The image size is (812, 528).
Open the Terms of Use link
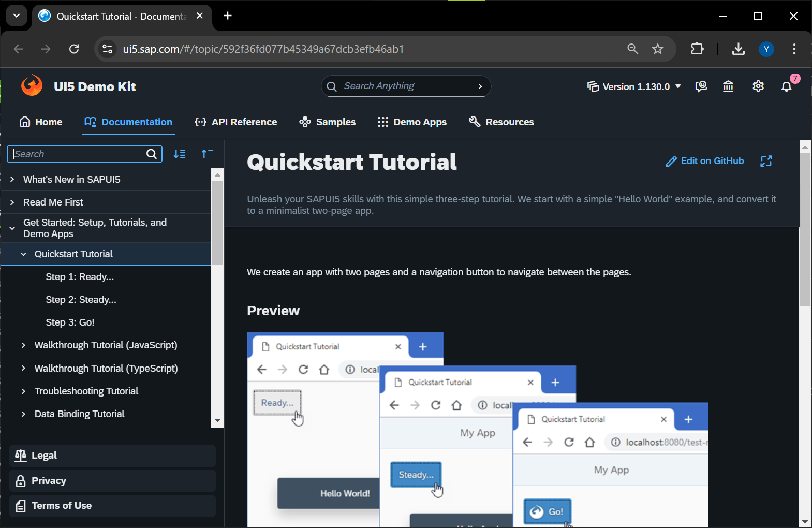click(x=112, y=506)
